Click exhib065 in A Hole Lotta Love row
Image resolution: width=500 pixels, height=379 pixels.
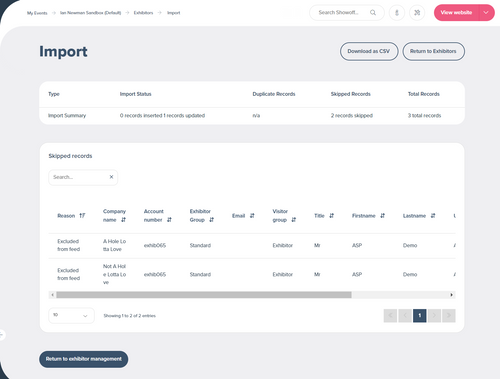coord(155,245)
